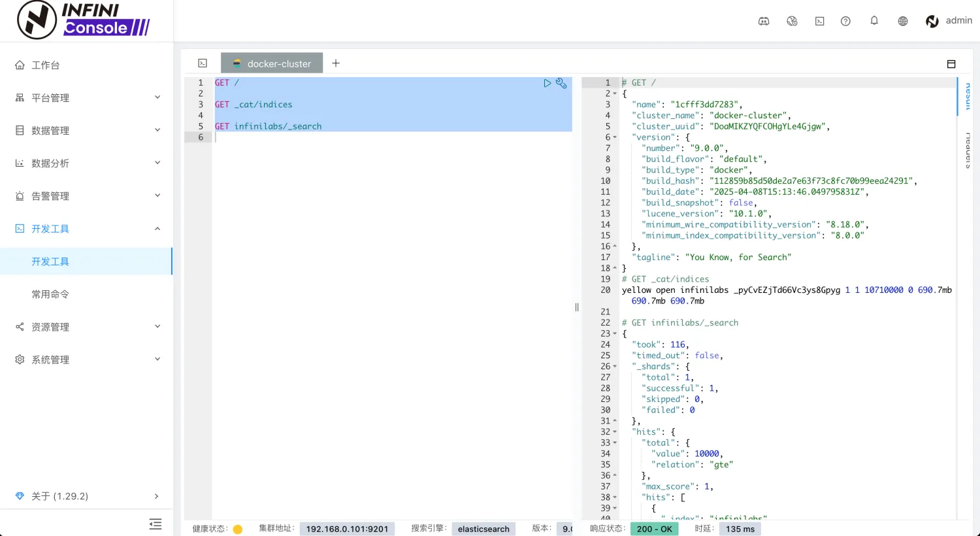
Task: Collapse the sidebar with bottom menu-fold icon
Action: tap(155, 524)
